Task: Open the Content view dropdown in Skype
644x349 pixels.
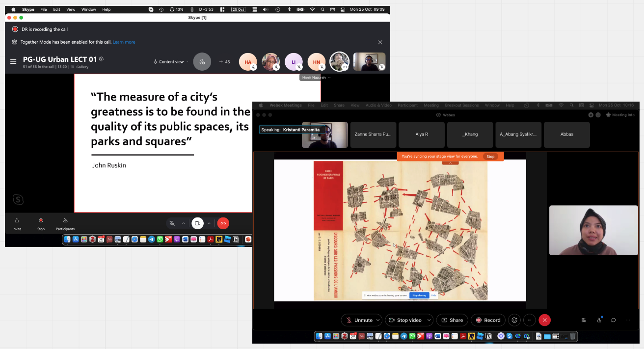Action: coord(170,61)
